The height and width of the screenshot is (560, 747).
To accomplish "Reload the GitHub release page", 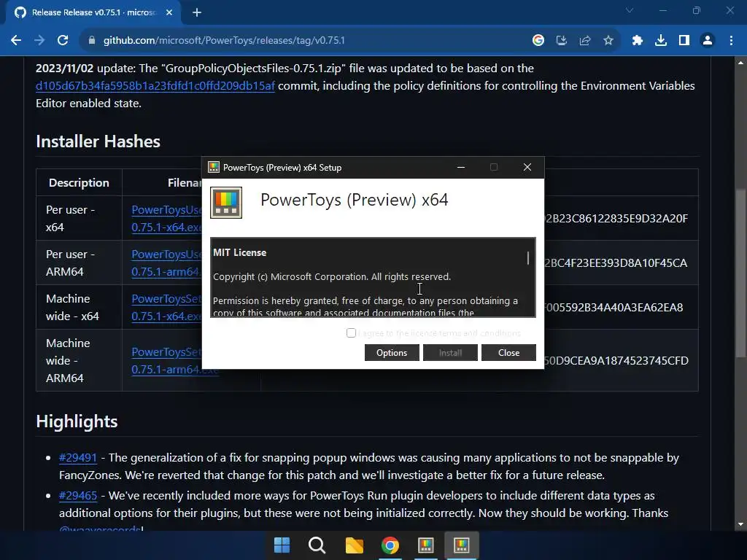I will coord(63,41).
